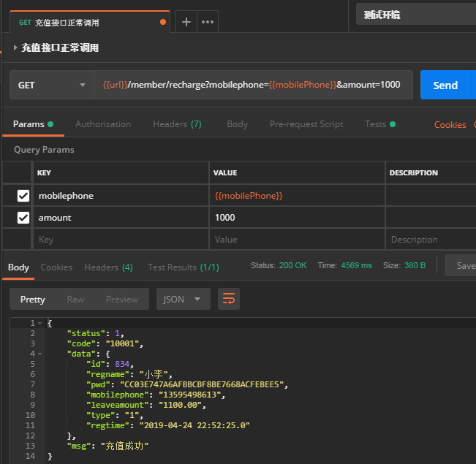Open the Cookies link
Viewport: 476px width, 464px height.
tap(450, 125)
